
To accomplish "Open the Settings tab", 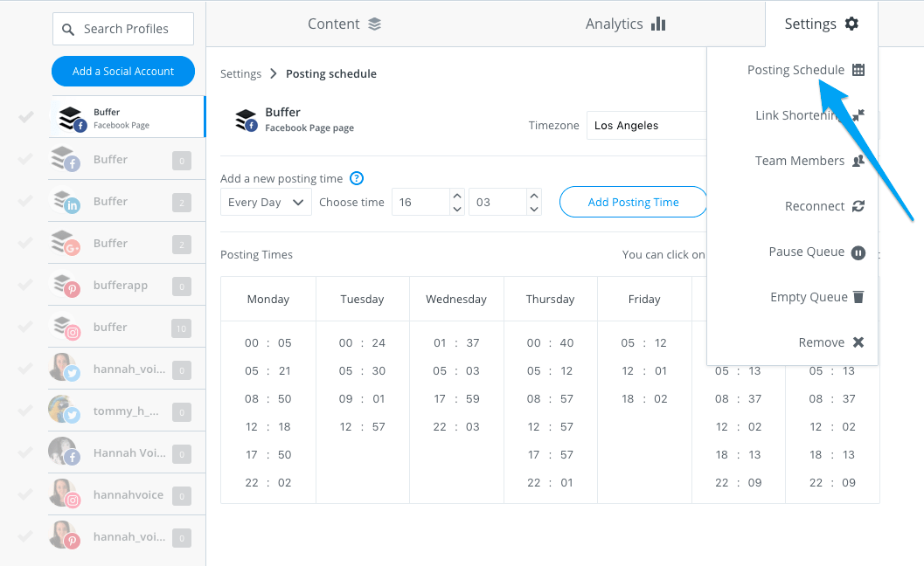I will coord(821,24).
